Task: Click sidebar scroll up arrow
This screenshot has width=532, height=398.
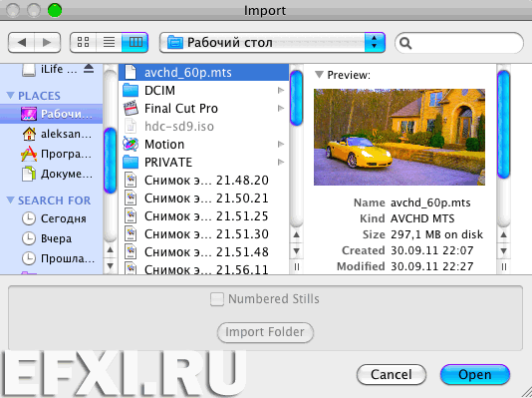Action: [110, 250]
